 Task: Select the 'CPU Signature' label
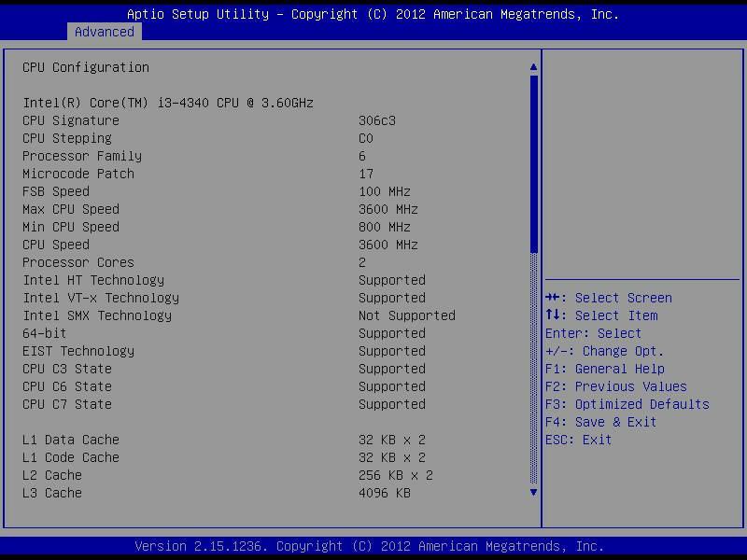click(71, 121)
